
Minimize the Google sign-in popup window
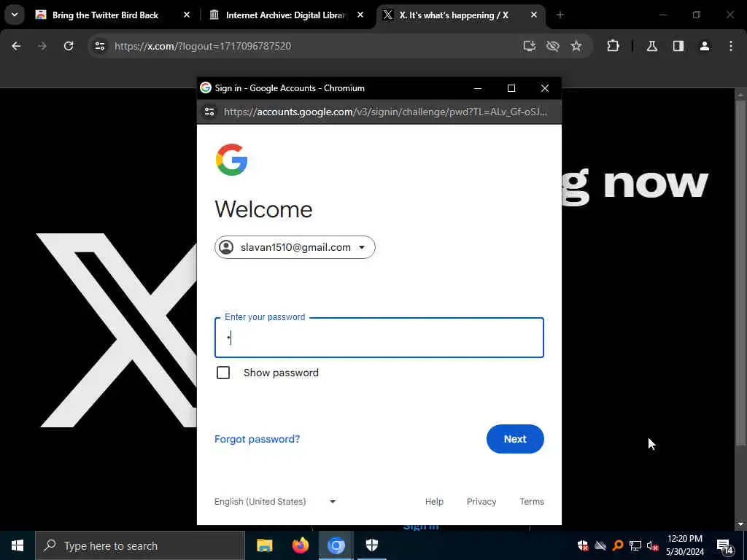click(x=478, y=88)
